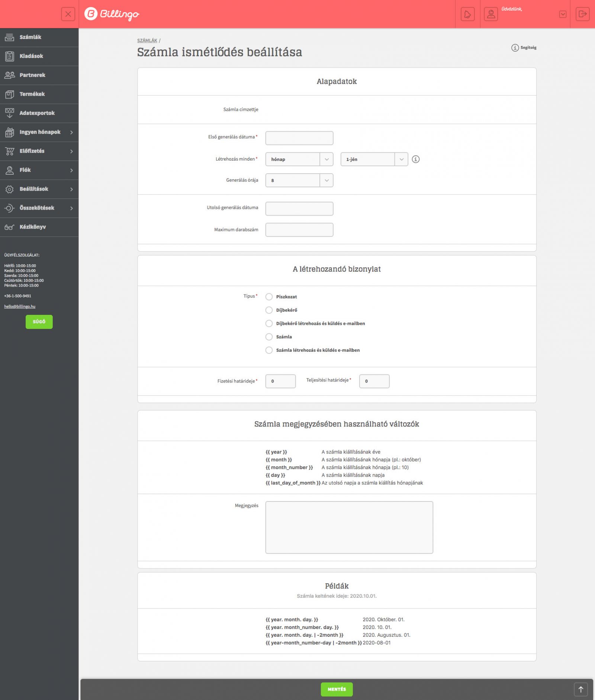Click Teljesítési határideje input field
Screen dimensions: 595x700
point(374,381)
